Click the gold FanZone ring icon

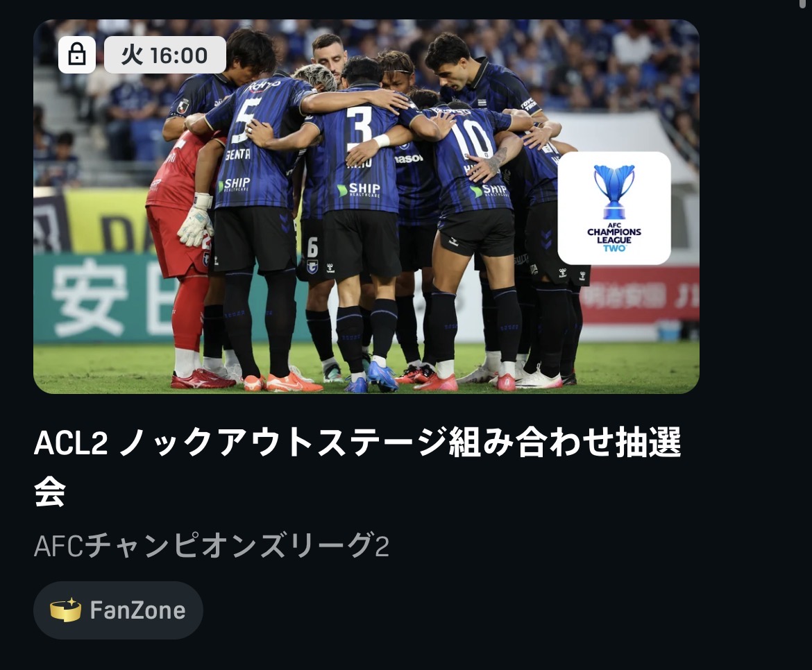pyautogui.click(x=65, y=610)
